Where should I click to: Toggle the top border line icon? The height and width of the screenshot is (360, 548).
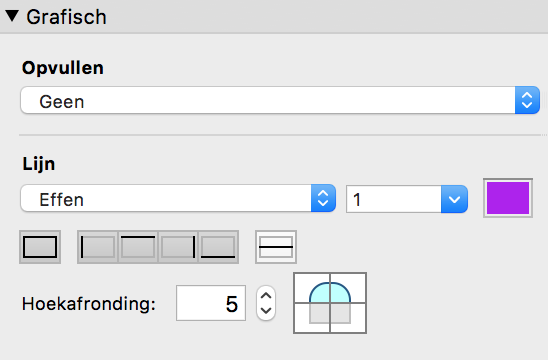tap(138, 247)
